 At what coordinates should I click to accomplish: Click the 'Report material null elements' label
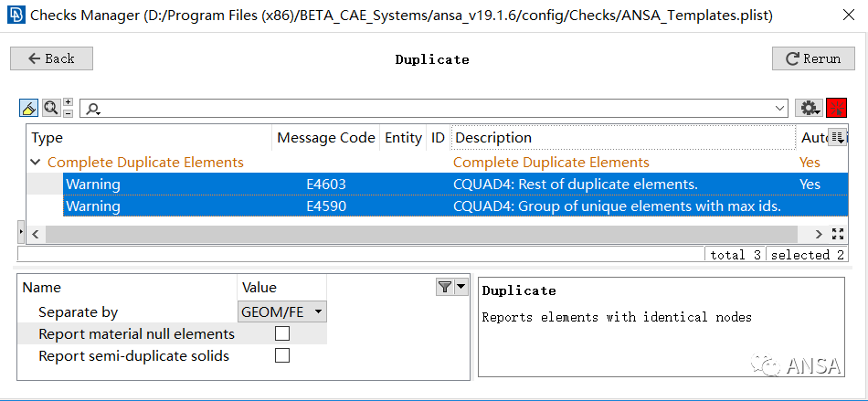point(137,334)
